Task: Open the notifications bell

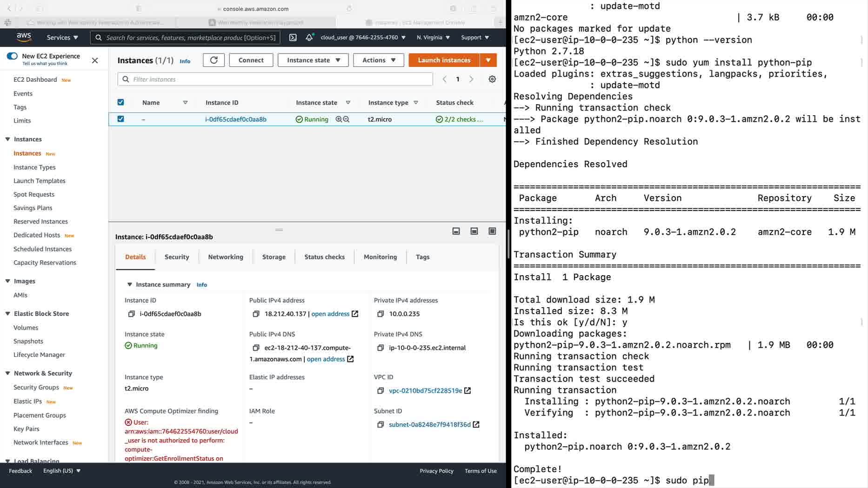Action: tap(309, 38)
